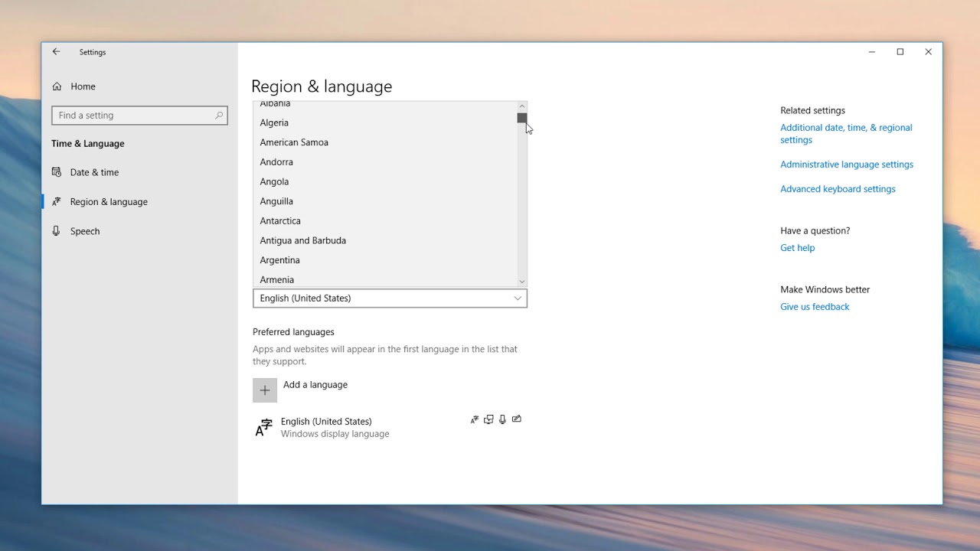The image size is (980, 551).
Task: Click the list scroll-up arrow
Action: coord(522,106)
